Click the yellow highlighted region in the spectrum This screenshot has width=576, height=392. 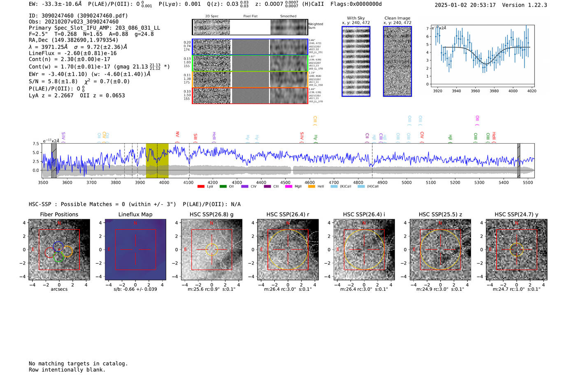[157, 160]
